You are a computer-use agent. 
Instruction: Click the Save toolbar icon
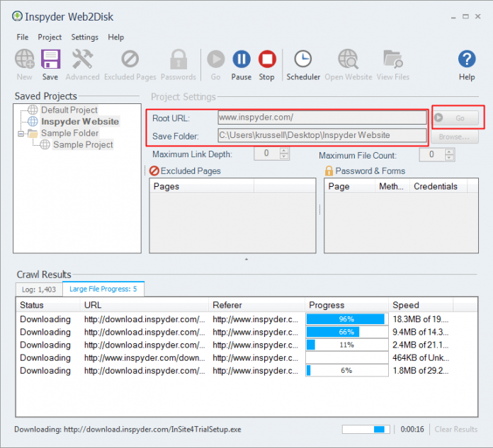[x=50, y=59]
